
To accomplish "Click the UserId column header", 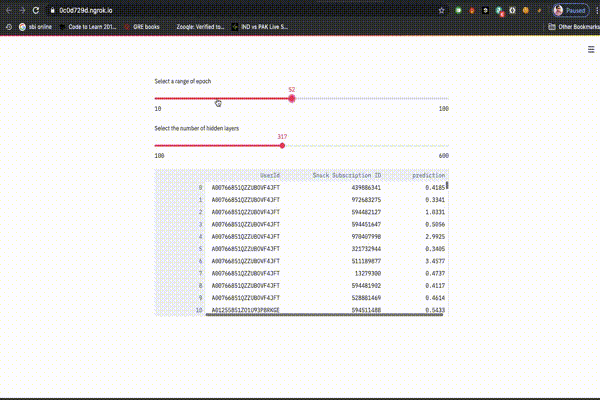I will [269, 174].
